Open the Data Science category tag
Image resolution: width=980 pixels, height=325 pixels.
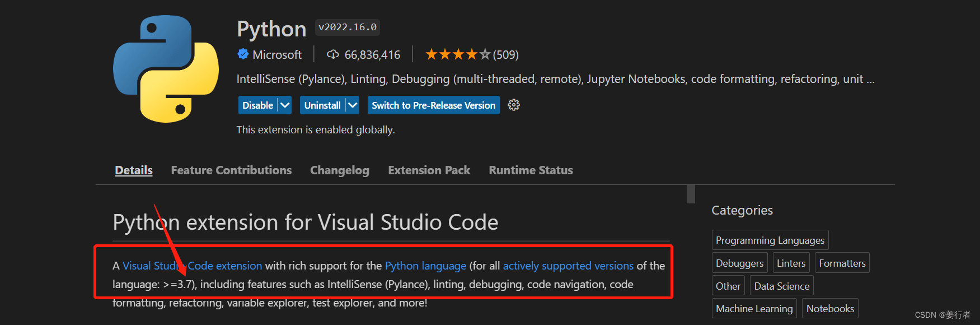tap(782, 286)
